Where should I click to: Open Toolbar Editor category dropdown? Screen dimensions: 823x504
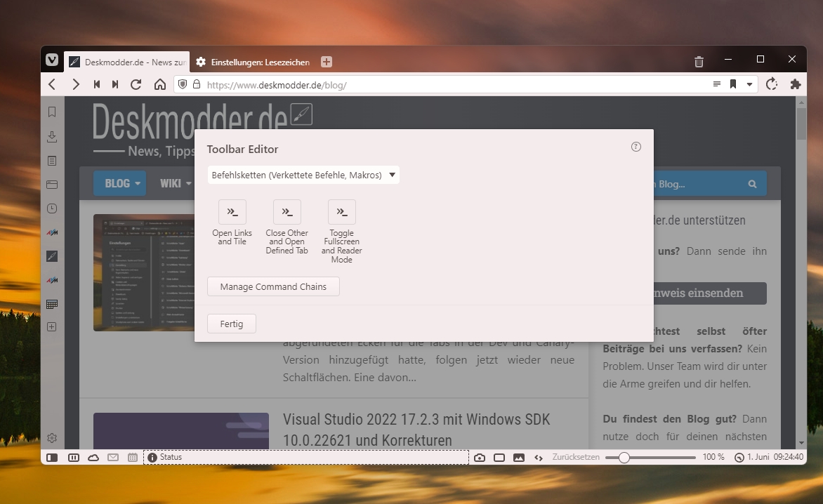303,175
